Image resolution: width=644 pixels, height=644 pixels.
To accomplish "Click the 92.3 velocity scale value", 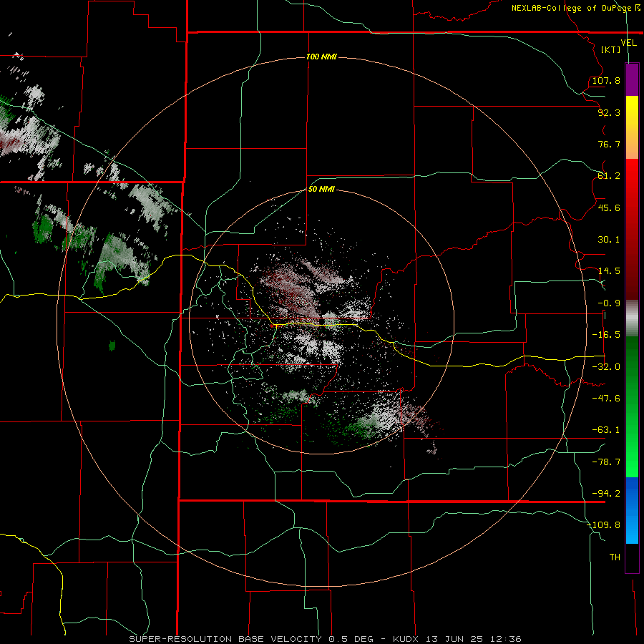I will [609, 112].
